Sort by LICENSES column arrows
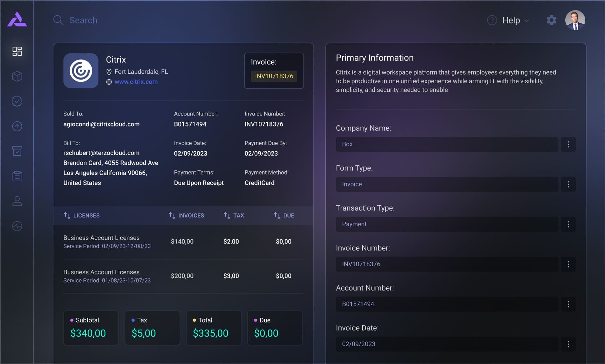Screen dimensions: 605x364 [x=67, y=215]
